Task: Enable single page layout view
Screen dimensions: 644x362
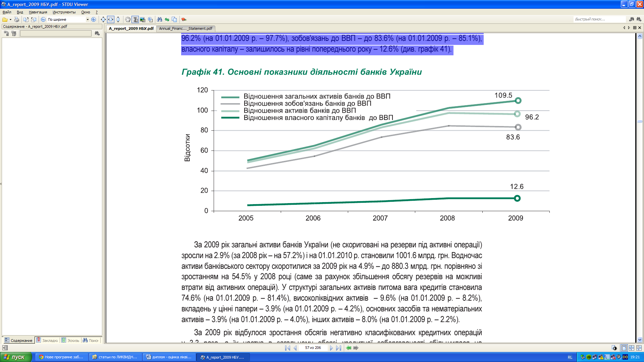Action: click(624, 348)
